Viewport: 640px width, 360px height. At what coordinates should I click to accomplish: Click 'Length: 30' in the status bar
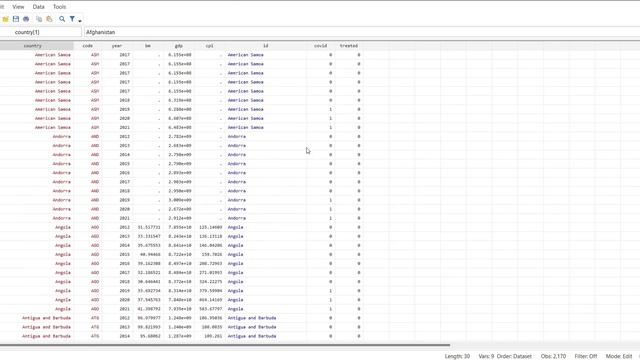(x=457, y=356)
